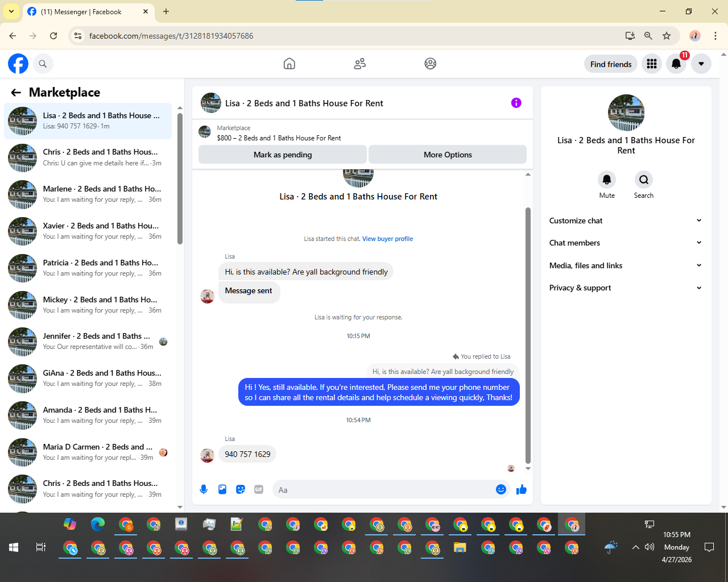Open the notifications bell with 11 badge
The image size is (728, 582).
point(676,64)
